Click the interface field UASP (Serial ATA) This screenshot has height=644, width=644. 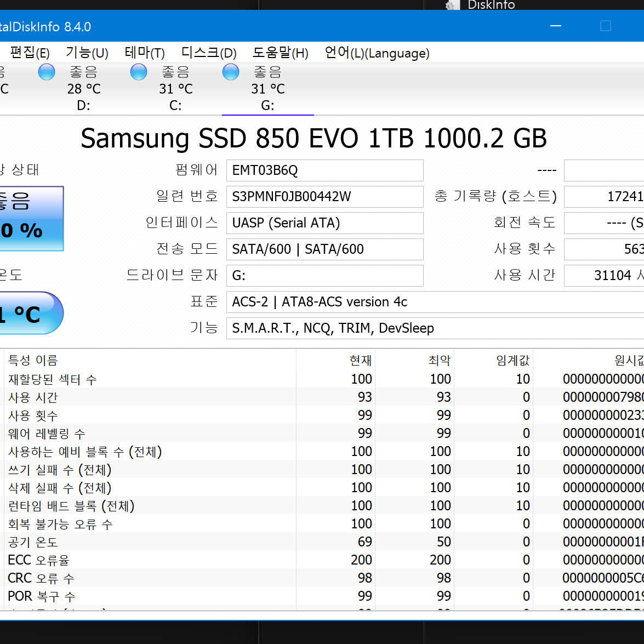click(x=325, y=223)
